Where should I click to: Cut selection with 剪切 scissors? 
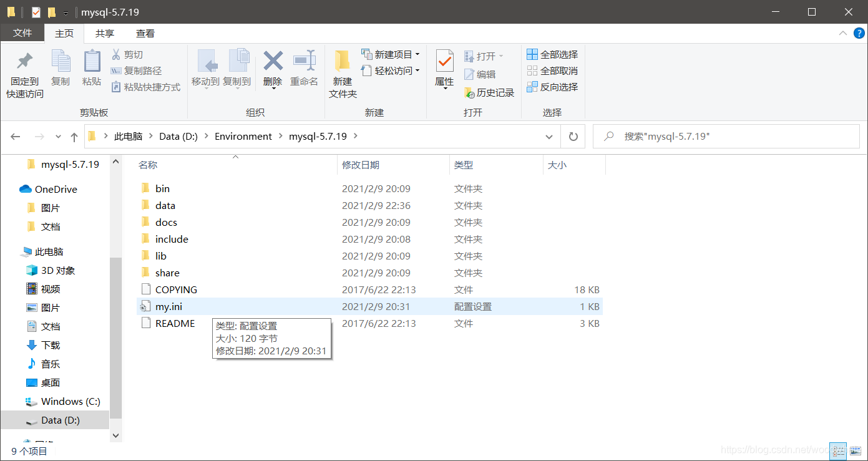tap(127, 55)
